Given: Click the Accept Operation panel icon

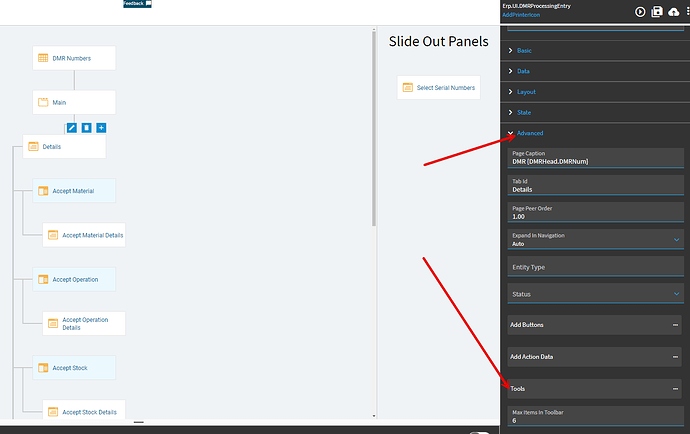Looking at the screenshot, I should (43, 280).
